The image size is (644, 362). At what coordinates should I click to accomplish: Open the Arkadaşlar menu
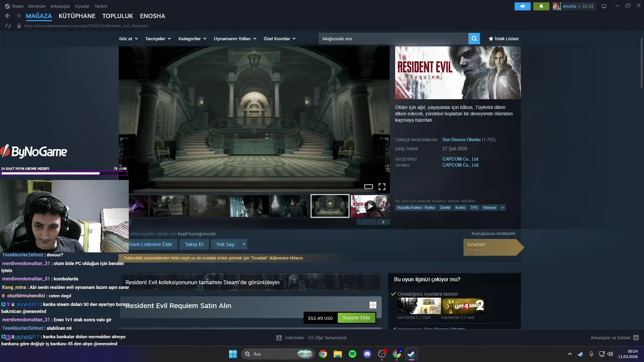pos(60,6)
